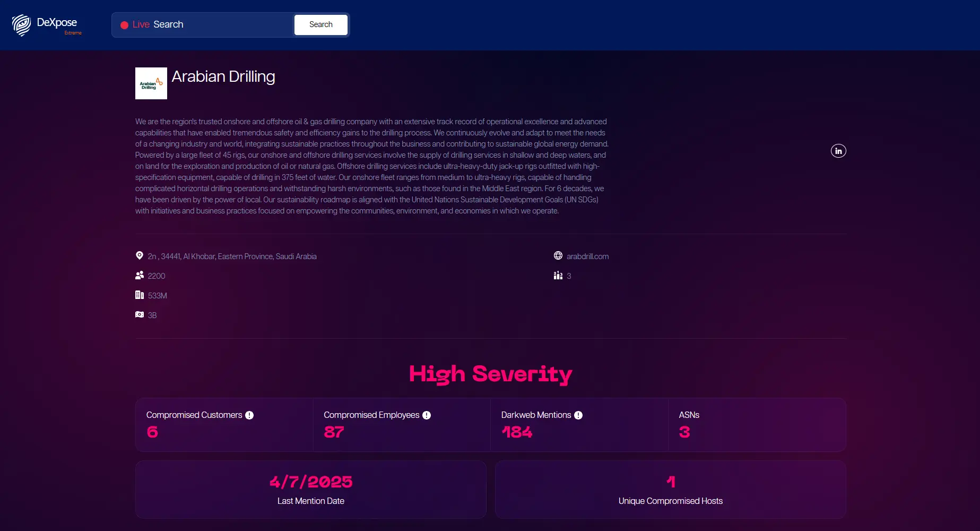Open the company LinkedIn profile icon
This screenshot has width=980, height=531.
(838, 150)
